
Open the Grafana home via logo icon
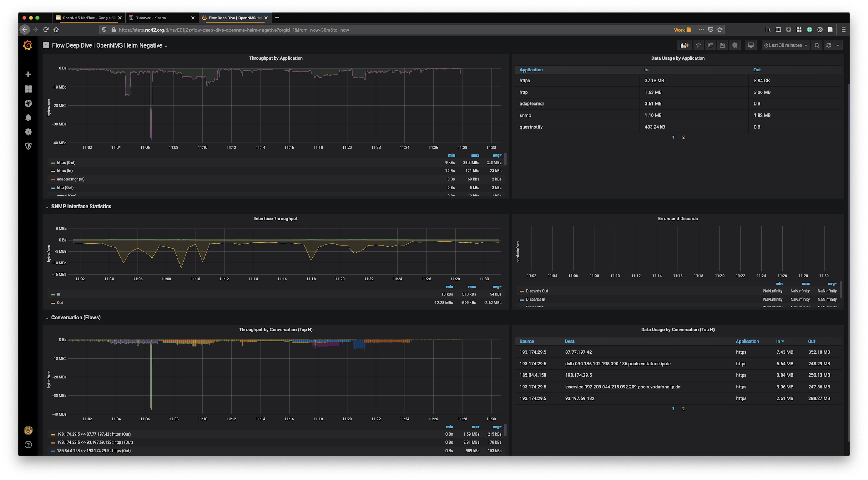(28, 45)
